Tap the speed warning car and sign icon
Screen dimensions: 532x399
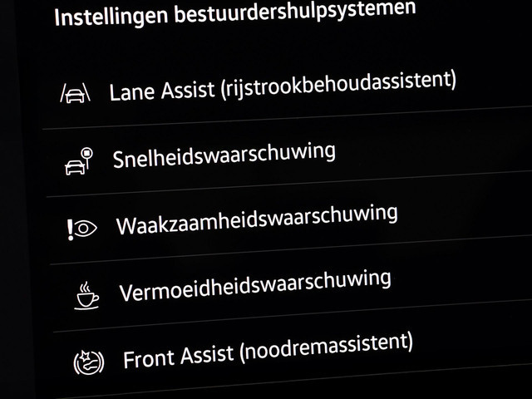tap(79, 161)
